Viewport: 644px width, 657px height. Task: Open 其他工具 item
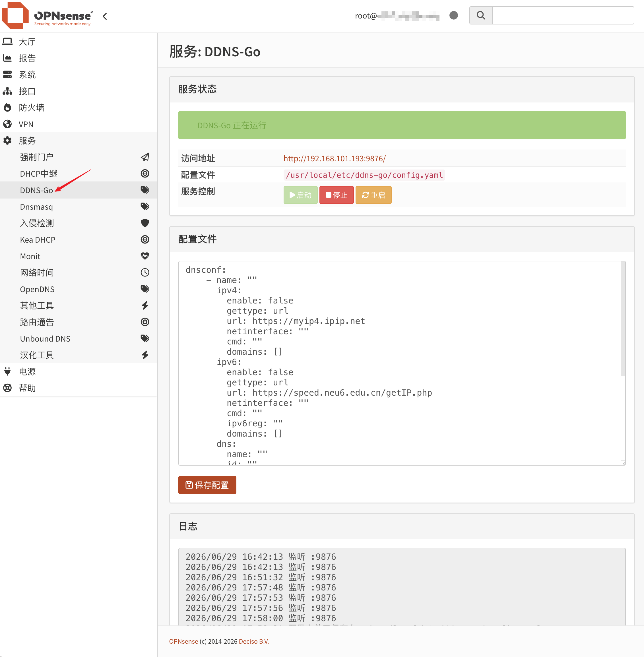coord(79,306)
